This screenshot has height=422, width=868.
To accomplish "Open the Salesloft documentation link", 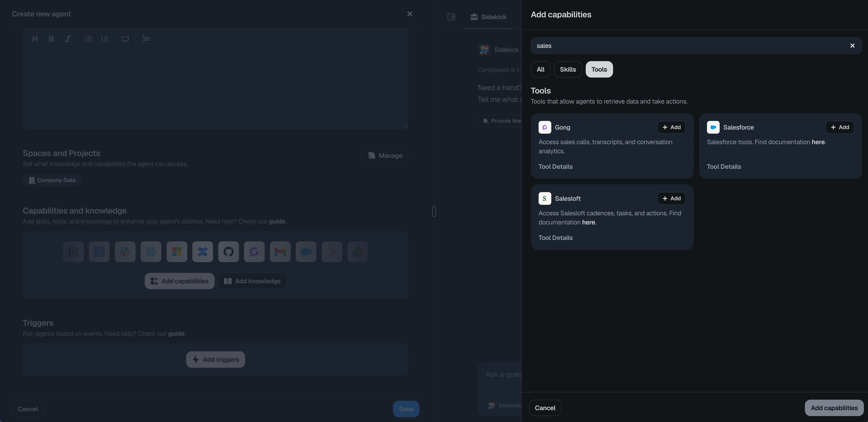I will pyautogui.click(x=588, y=222).
